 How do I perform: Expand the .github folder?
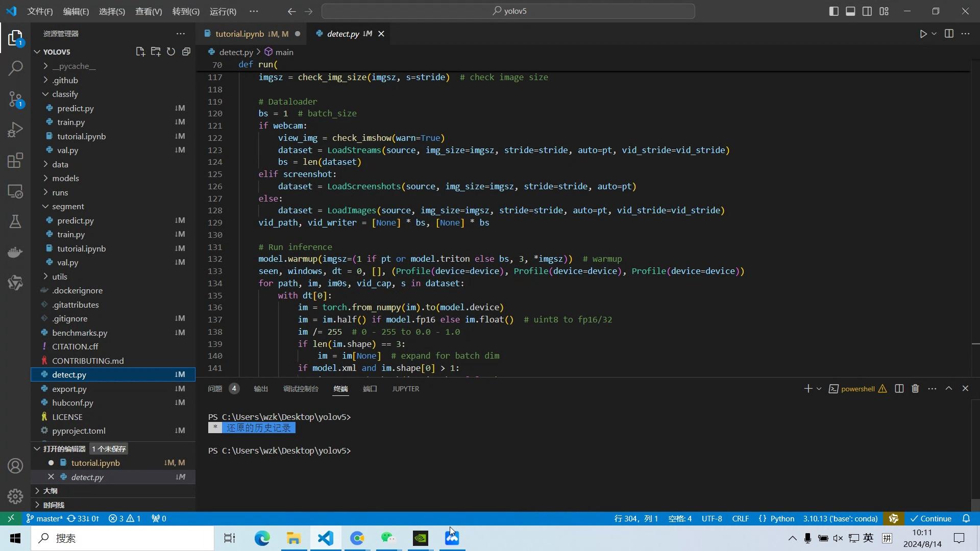[x=113, y=80]
